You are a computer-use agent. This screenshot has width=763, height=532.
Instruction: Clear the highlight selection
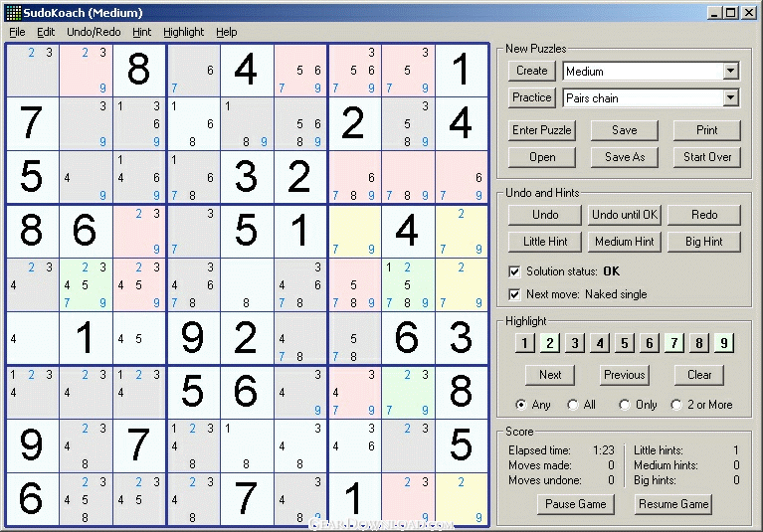click(699, 375)
